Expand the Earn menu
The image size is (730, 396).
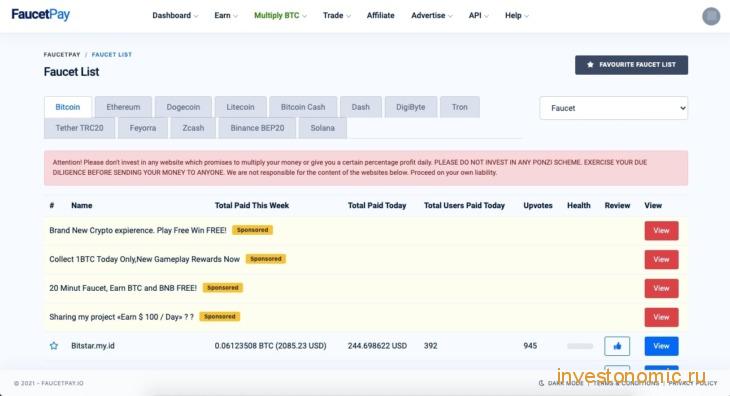tap(226, 15)
